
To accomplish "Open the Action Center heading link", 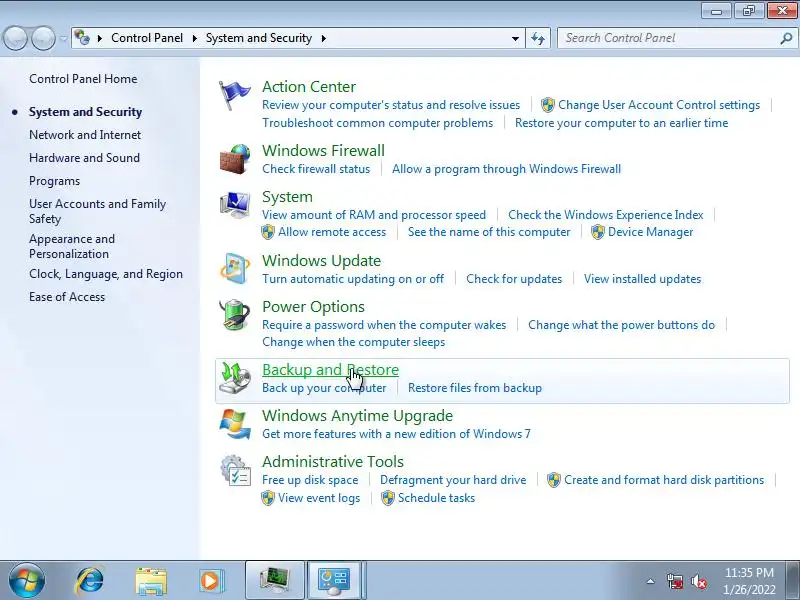I will (x=309, y=87).
